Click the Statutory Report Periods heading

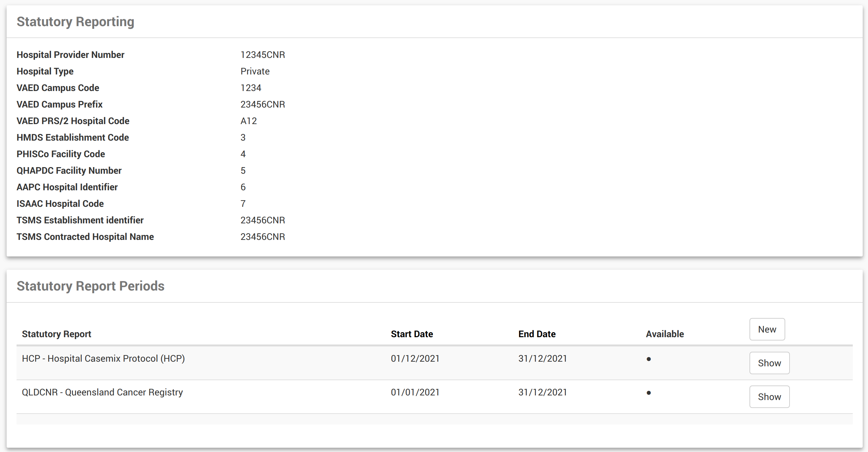click(x=90, y=286)
